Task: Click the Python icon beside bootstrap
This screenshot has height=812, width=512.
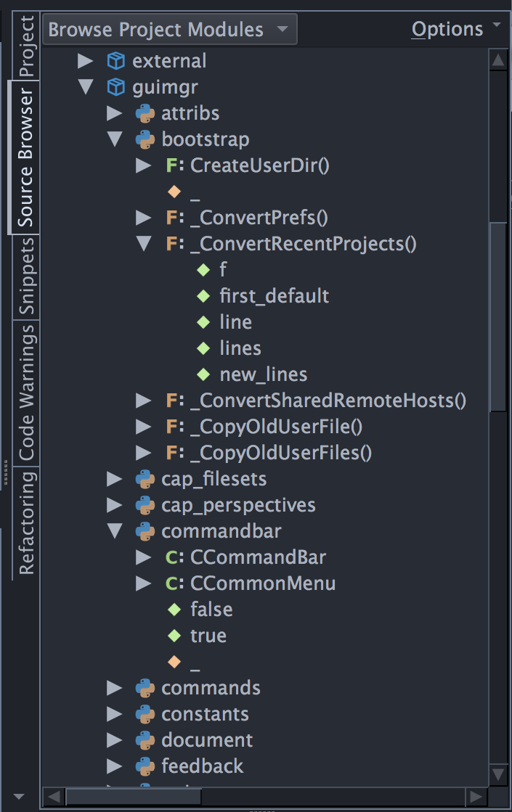Action: (x=145, y=139)
